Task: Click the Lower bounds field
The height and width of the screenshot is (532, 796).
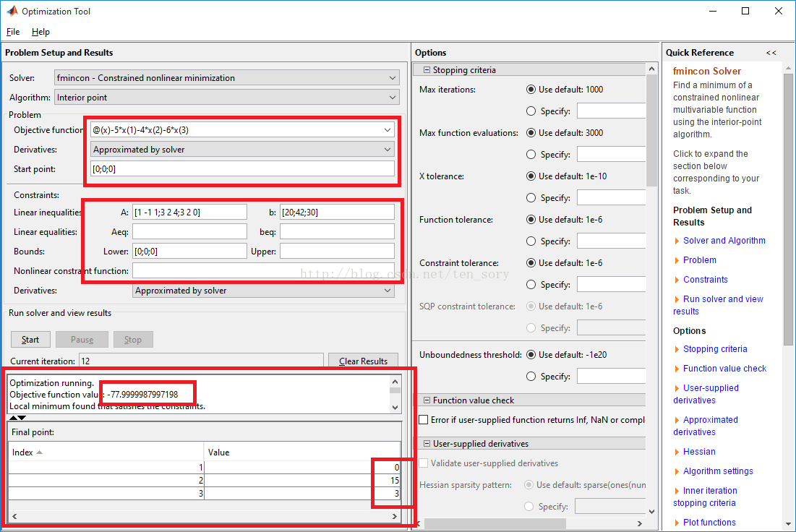Action: point(189,251)
